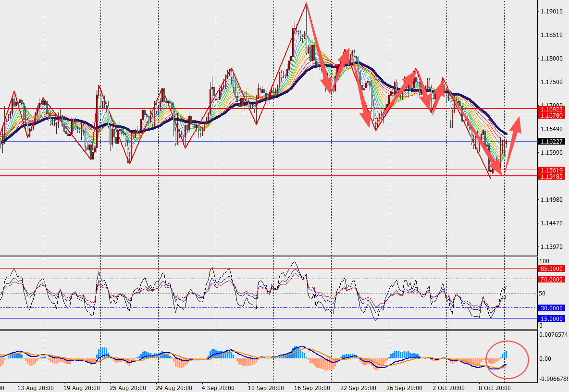Click the red 1.16923 price level label

pos(551,110)
